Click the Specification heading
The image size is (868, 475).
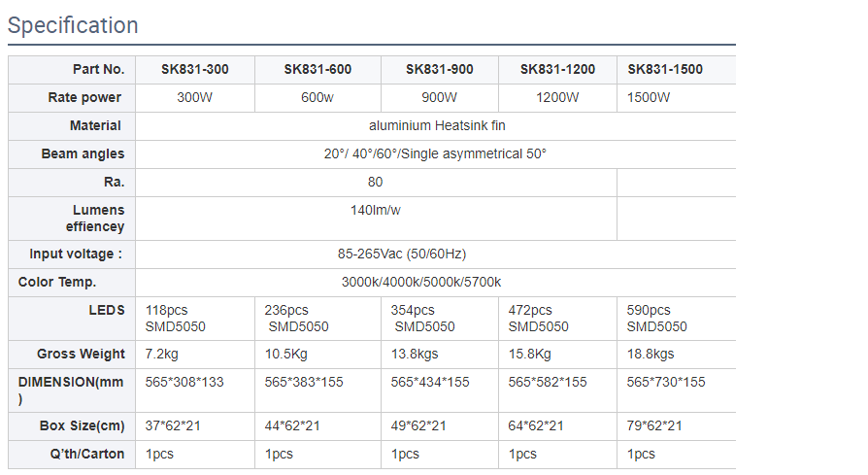click(73, 25)
